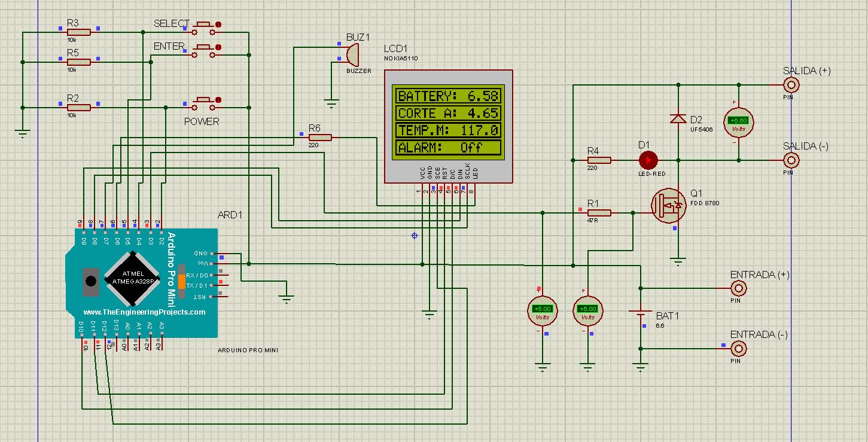Click the 'ARDUINO PRO MINI' caption below the board
This screenshot has height=442, width=868.
pos(248,350)
